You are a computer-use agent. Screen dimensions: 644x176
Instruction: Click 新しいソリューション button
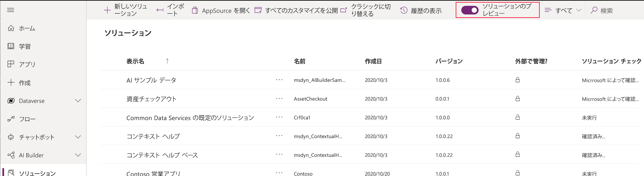(125, 10)
